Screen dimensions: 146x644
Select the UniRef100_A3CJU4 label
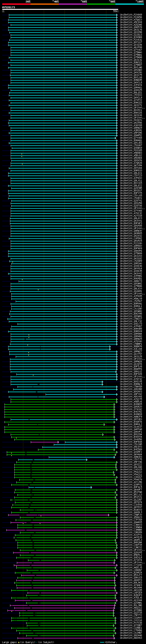point(131,349)
